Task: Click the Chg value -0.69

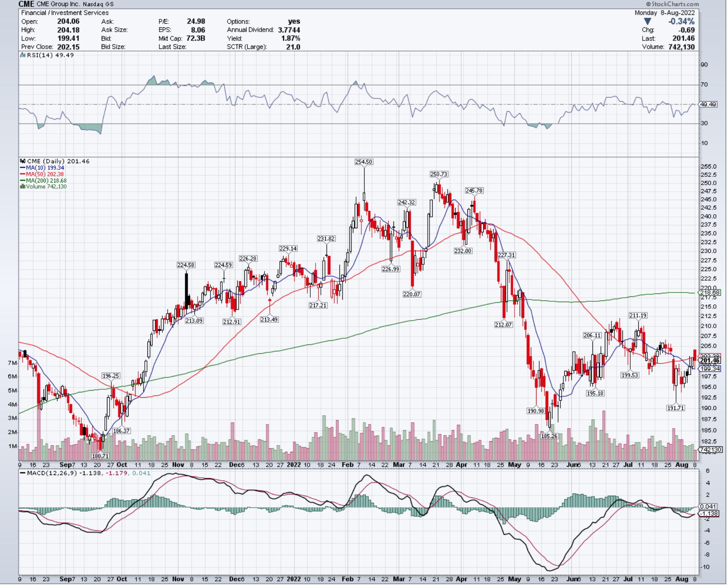Action: (686, 30)
